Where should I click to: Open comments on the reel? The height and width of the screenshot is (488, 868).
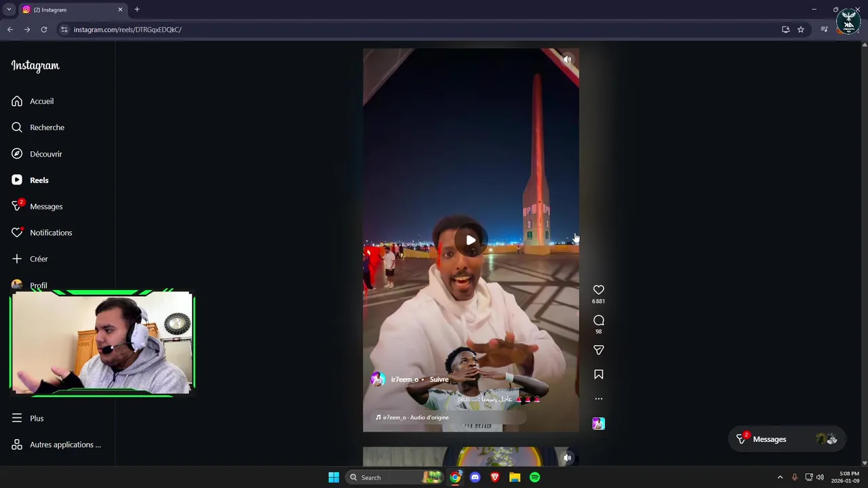coord(599,320)
